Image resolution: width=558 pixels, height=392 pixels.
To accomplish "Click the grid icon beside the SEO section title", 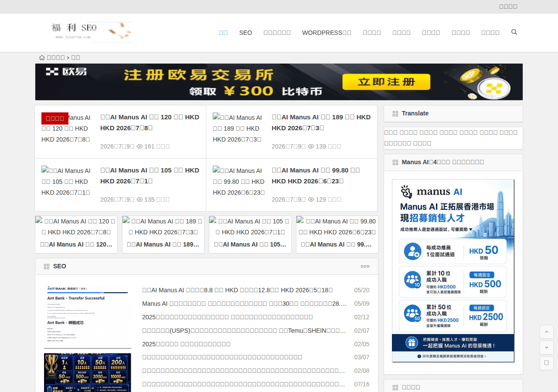I will pos(47,267).
